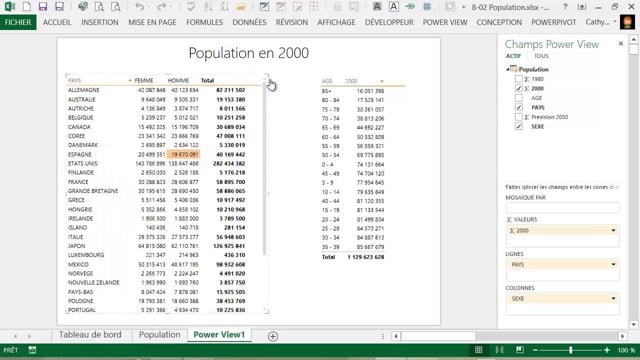
Task: Check the 1980 field checkbox
Action: tap(518, 79)
